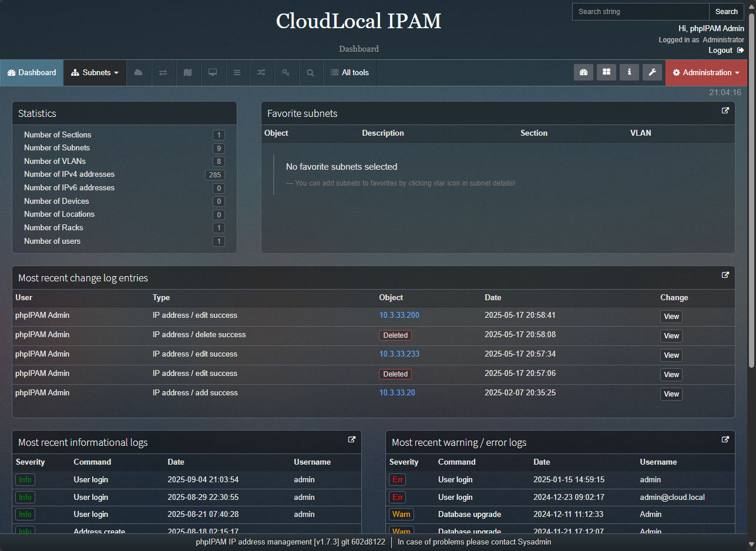
Task: Click the wrench icon button
Action: (652, 72)
